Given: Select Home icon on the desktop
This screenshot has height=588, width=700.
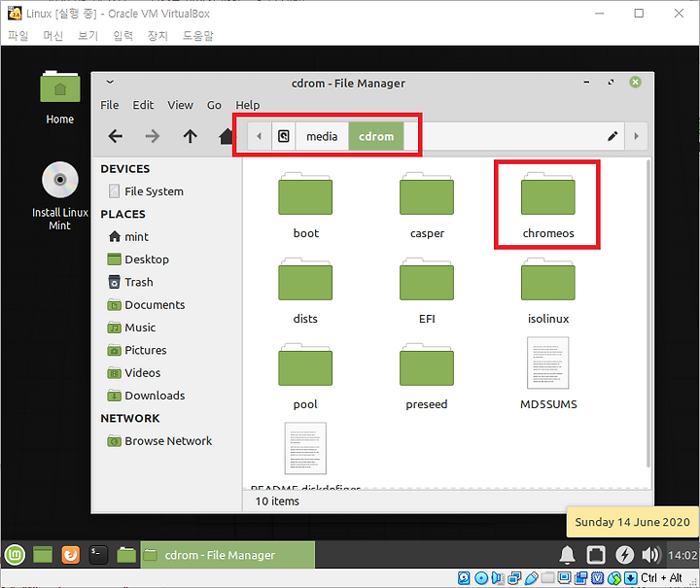Looking at the screenshot, I should (x=60, y=98).
